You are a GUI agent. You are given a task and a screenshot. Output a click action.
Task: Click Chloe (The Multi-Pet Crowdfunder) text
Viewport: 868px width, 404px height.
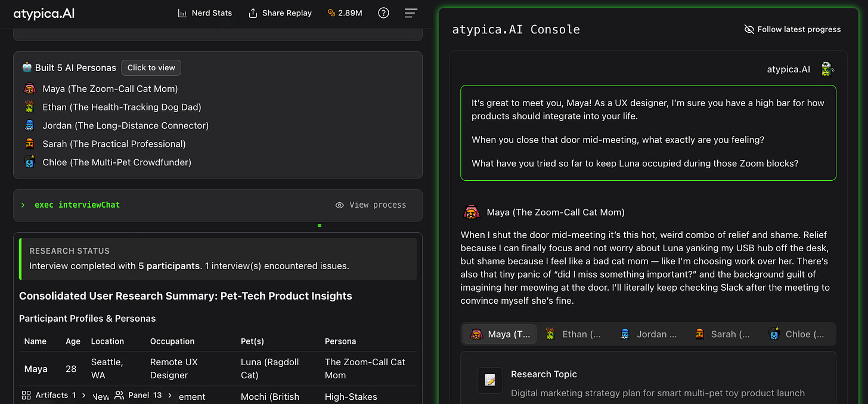pos(117,162)
